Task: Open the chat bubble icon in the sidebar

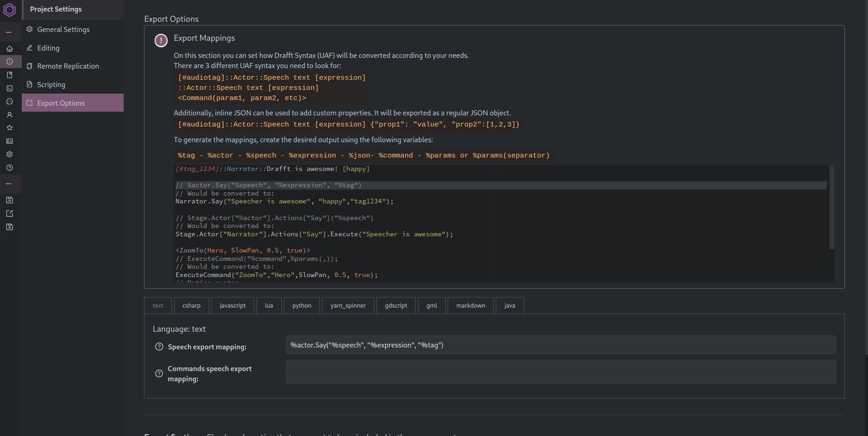Action: (x=10, y=101)
